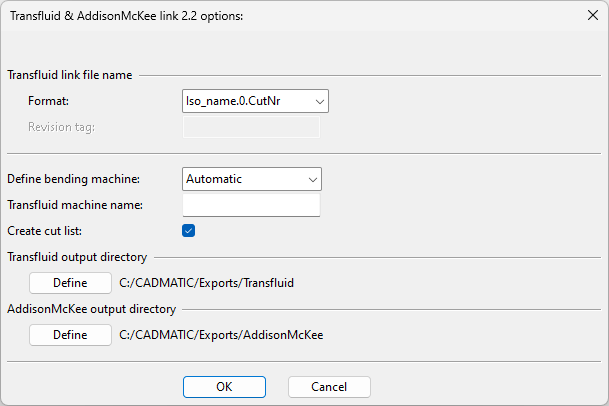Viewport: 609px width, 406px height.
Task: Toggle the Create cut list checkbox
Action: click(188, 231)
